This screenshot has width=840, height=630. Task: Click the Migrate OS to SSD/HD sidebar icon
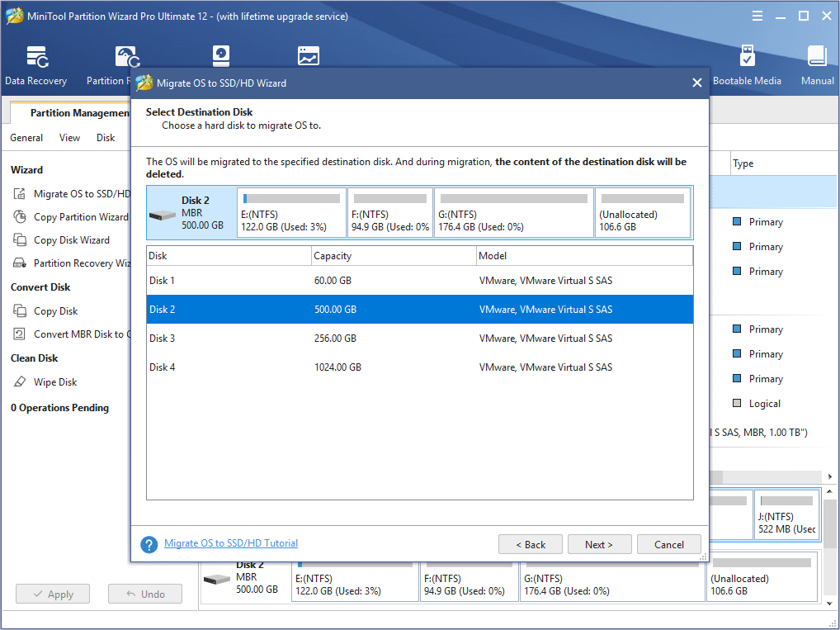pos(20,194)
